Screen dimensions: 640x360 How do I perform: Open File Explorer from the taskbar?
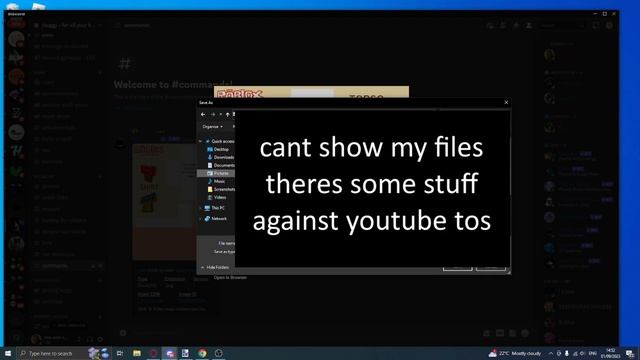pos(137,353)
